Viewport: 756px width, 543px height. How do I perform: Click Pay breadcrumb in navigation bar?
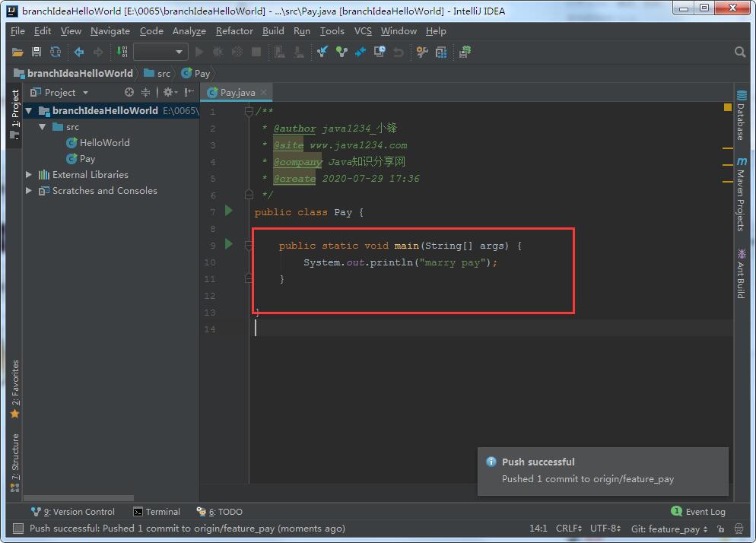(195, 73)
